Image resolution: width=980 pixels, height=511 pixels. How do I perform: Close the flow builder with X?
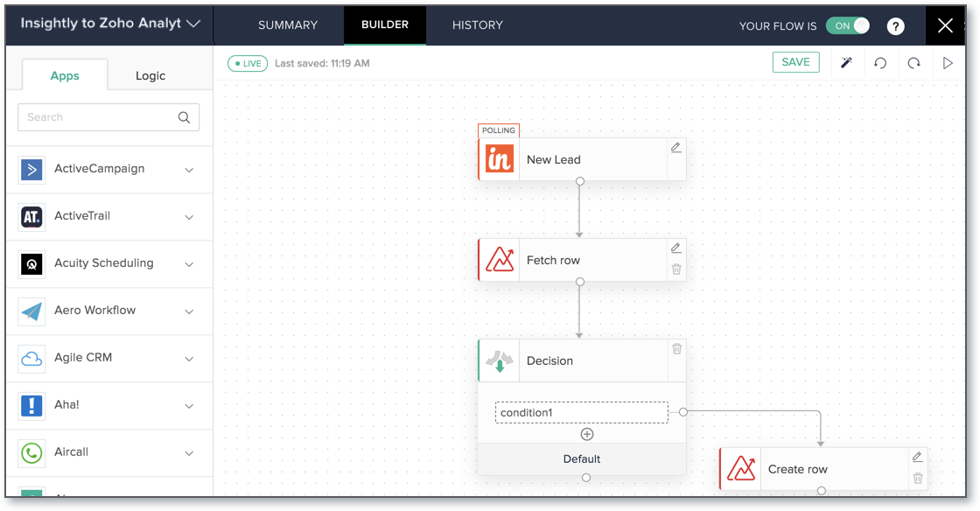945,25
